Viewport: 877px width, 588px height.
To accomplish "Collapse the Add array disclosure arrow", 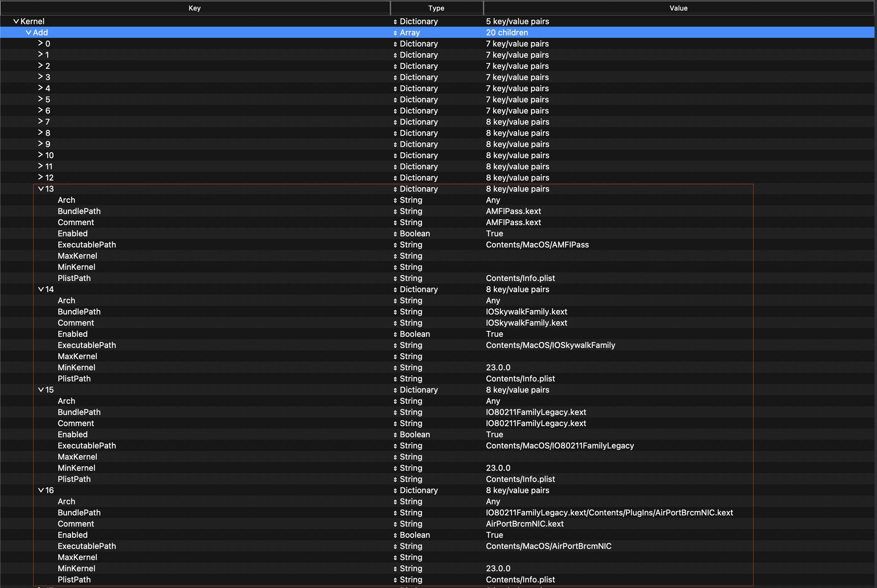I will coord(28,33).
